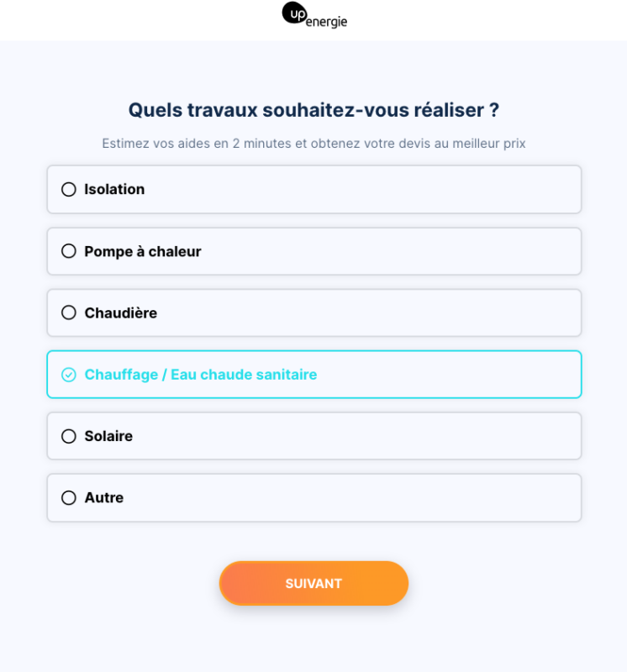
Task: Click the 'Autre' label text
Action: (104, 498)
